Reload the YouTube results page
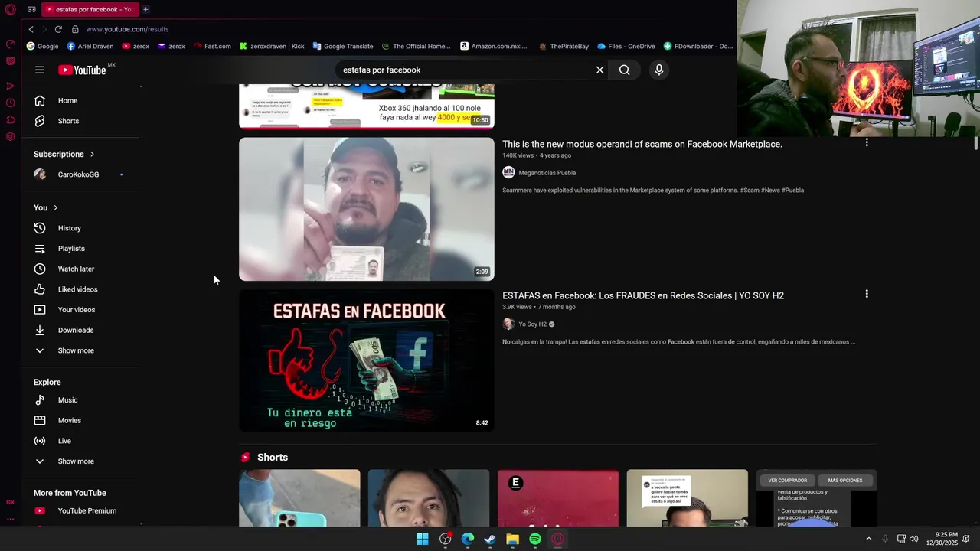The height and width of the screenshot is (551, 980). [x=58, y=29]
